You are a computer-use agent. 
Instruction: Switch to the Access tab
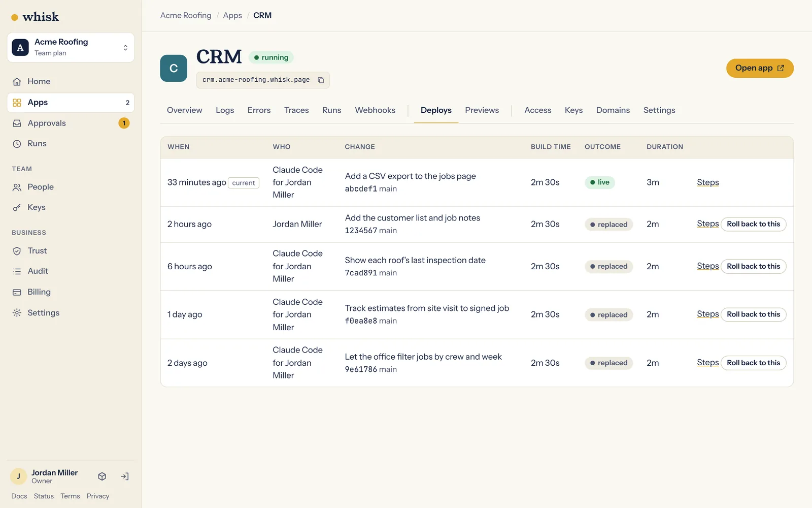click(x=537, y=110)
